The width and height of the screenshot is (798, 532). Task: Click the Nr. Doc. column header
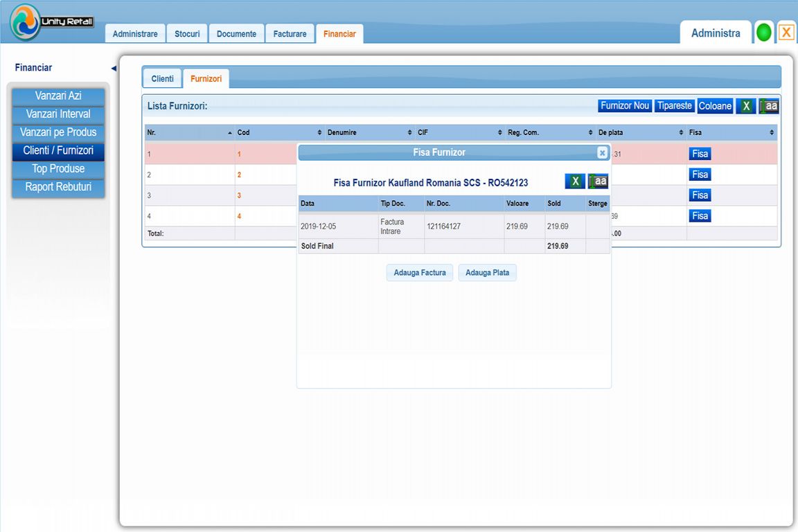(464, 204)
